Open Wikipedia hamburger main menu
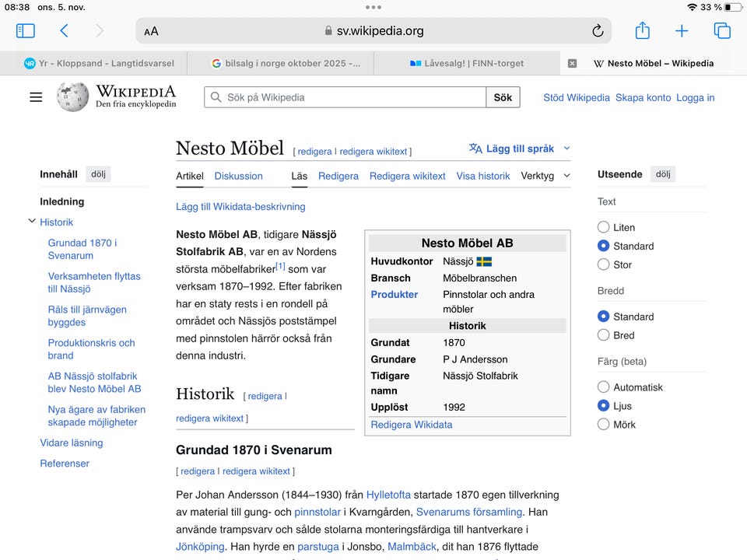Image resolution: width=747 pixels, height=560 pixels. [36, 97]
